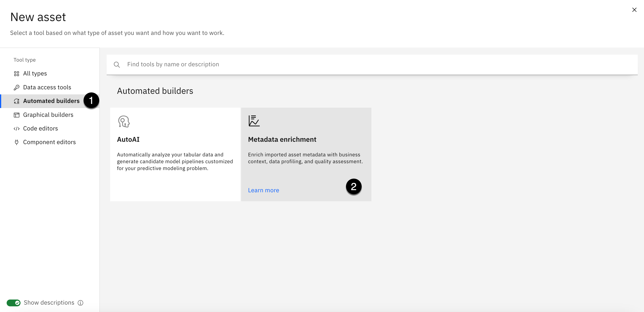Switch to Graphical builders category
644x312 pixels.
pos(48,115)
